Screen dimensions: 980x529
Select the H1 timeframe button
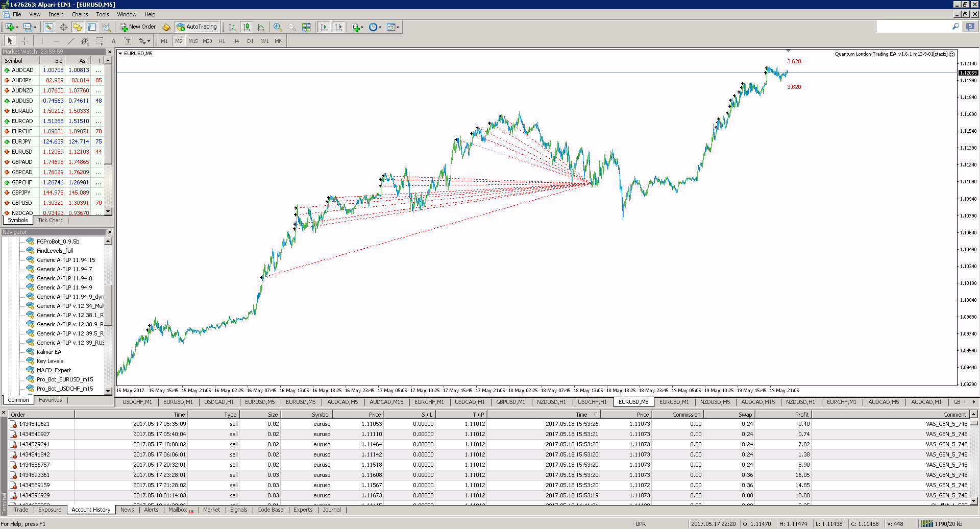222,41
